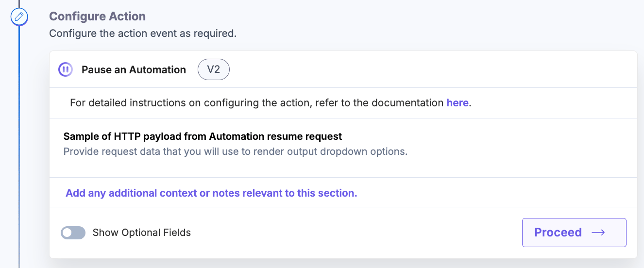Image resolution: width=644 pixels, height=268 pixels.
Task: Open the documentation 'here' link
Action: point(457,103)
